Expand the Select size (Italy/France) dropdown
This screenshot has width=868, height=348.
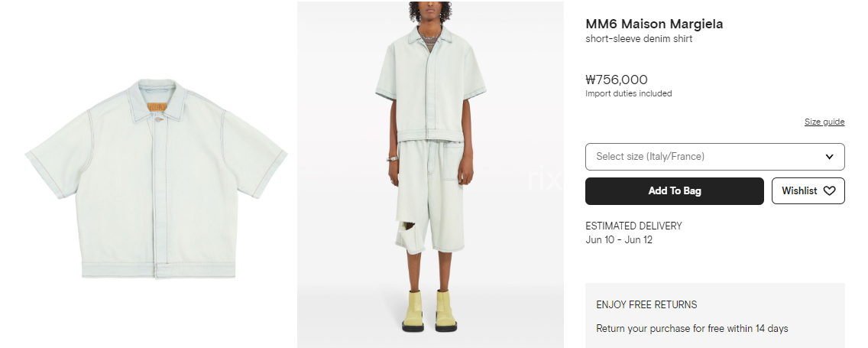(714, 157)
